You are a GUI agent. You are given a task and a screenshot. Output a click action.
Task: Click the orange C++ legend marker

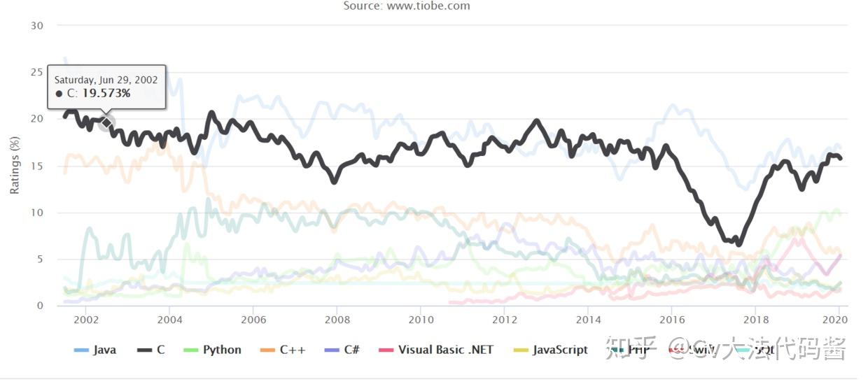click(x=267, y=350)
